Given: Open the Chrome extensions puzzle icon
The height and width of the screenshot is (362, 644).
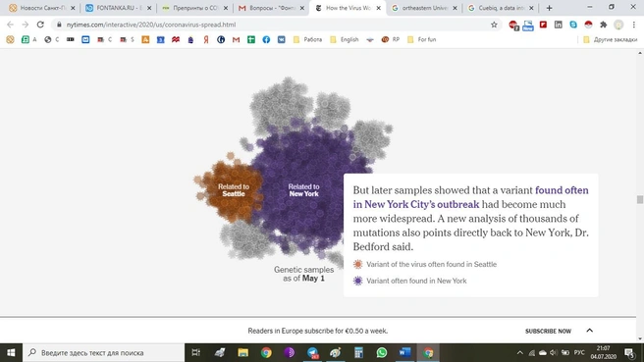Looking at the screenshot, I should pyautogui.click(x=604, y=25).
